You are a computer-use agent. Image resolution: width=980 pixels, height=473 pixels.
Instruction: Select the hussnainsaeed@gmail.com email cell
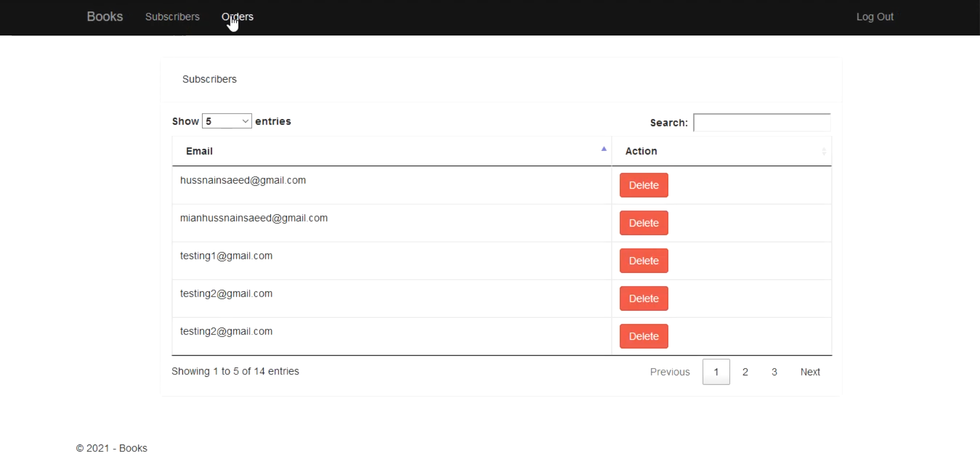pos(243,180)
